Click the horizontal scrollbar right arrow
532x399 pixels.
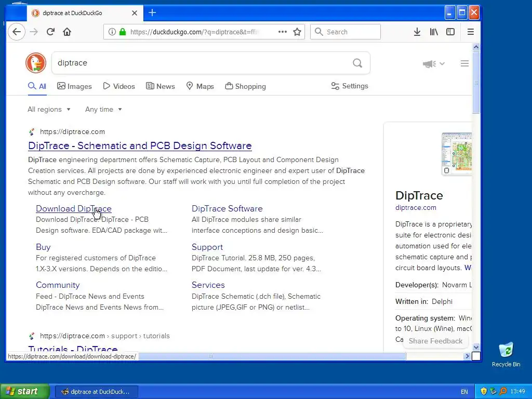[x=467, y=356]
